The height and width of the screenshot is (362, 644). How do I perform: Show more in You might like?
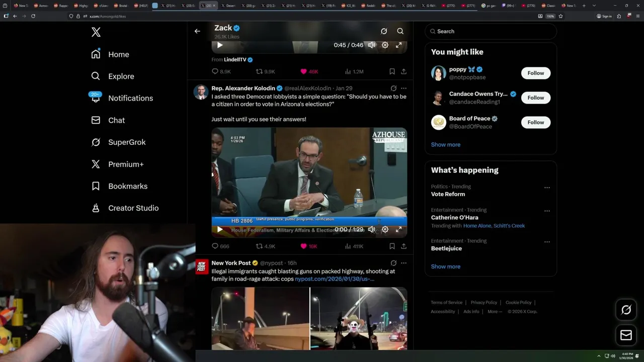point(446,145)
